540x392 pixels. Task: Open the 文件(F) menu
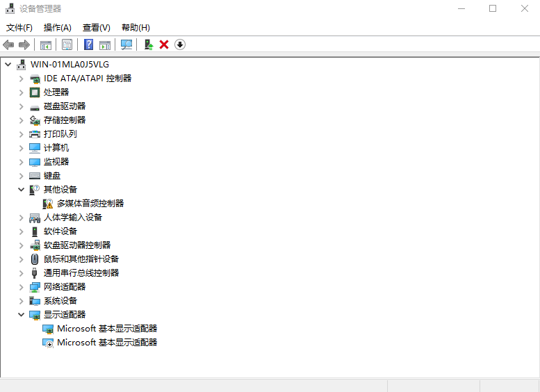tap(19, 28)
